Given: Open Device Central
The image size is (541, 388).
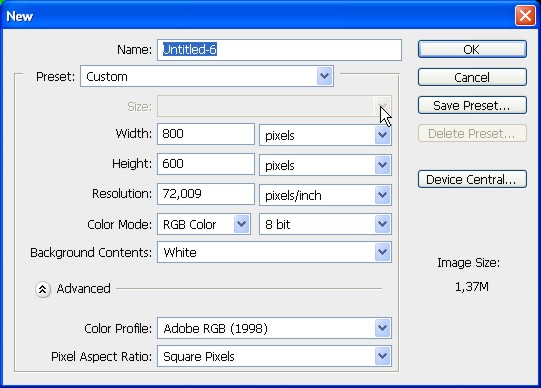Looking at the screenshot, I should (x=472, y=179).
